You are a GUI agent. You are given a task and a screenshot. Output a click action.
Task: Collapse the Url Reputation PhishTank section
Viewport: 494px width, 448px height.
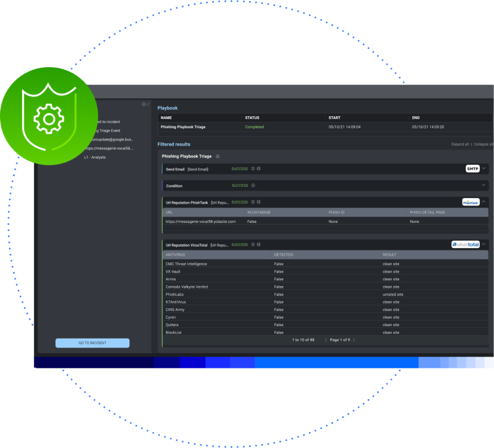coord(484,202)
